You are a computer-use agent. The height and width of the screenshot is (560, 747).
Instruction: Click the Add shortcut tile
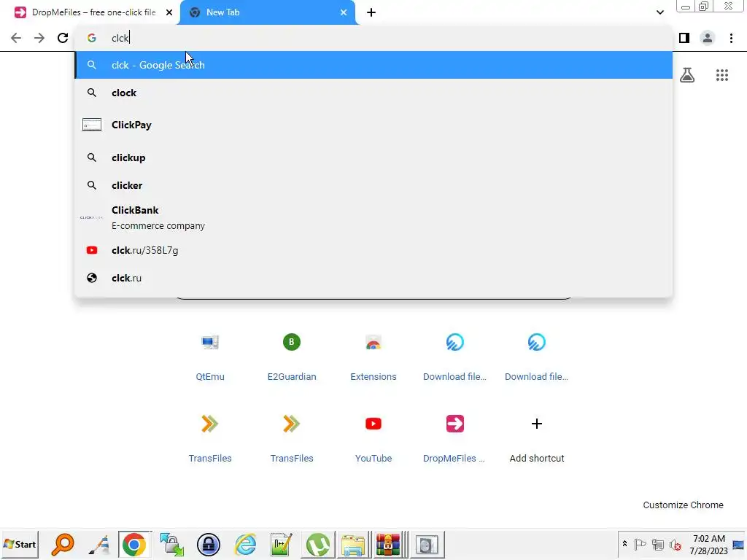(536, 438)
